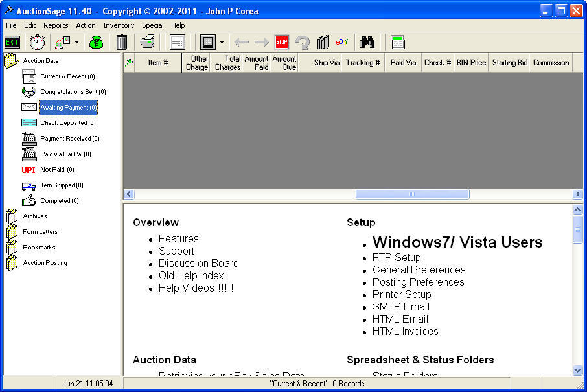The image size is (587, 392).
Task: Open the Special menu
Action: coord(153,25)
